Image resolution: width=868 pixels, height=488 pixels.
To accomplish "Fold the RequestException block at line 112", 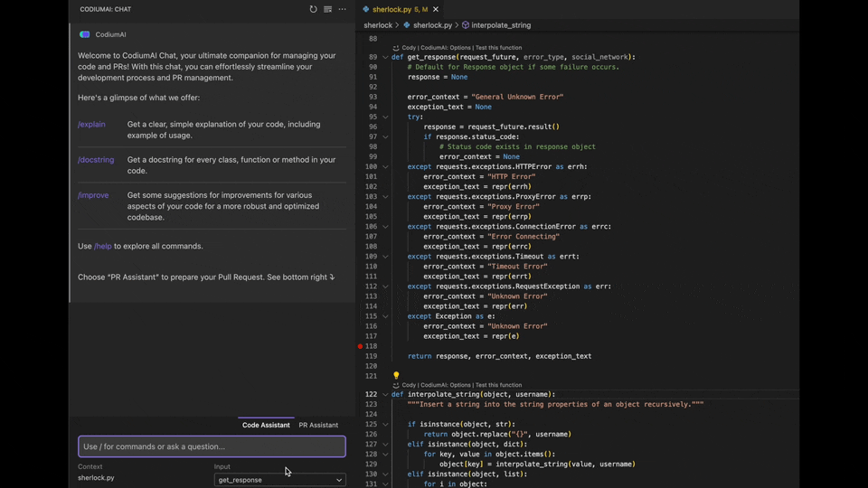I will pyautogui.click(x=385, y=286).
